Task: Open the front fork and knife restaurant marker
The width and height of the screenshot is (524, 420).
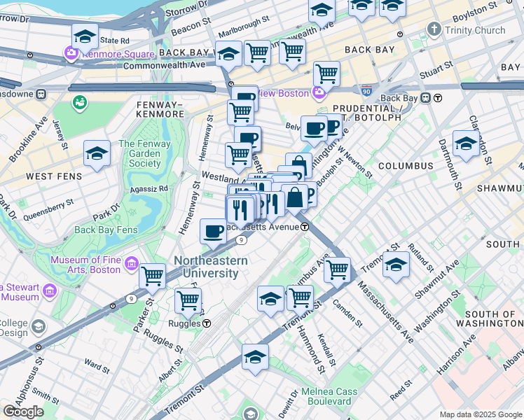Action: [x=240, y=211]
